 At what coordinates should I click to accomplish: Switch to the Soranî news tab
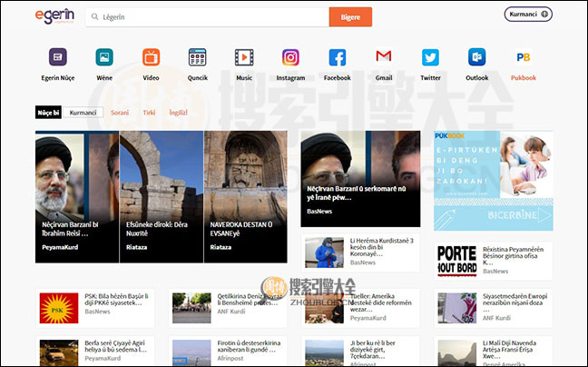point(120,113)
